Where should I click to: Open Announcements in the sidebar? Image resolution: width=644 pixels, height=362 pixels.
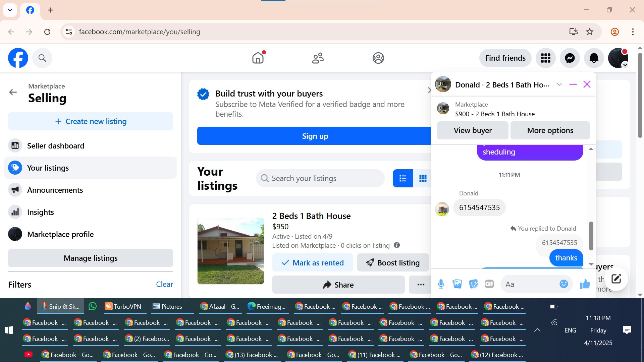pyautogui.click(x=91, y=190)
